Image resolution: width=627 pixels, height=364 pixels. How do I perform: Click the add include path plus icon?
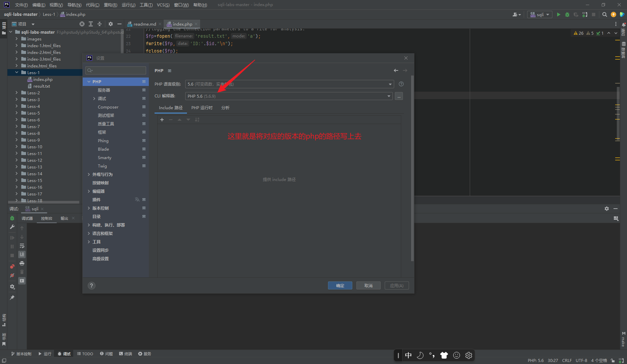(162, 120)
